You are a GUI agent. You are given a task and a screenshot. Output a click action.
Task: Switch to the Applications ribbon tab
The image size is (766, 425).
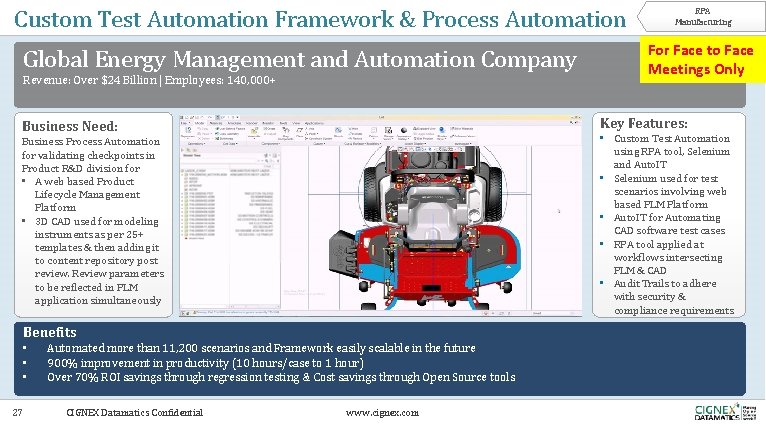click(x=314, y=123)
